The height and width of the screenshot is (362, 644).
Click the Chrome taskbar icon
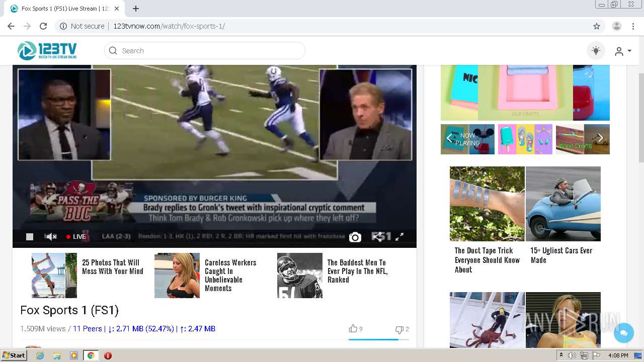pyautogui.click(x=91, y=355)
